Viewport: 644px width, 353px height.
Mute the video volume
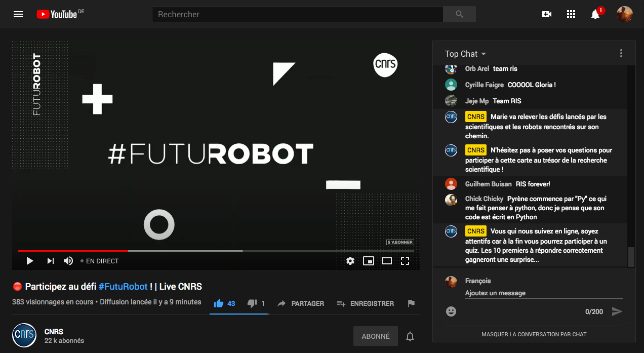68,261
